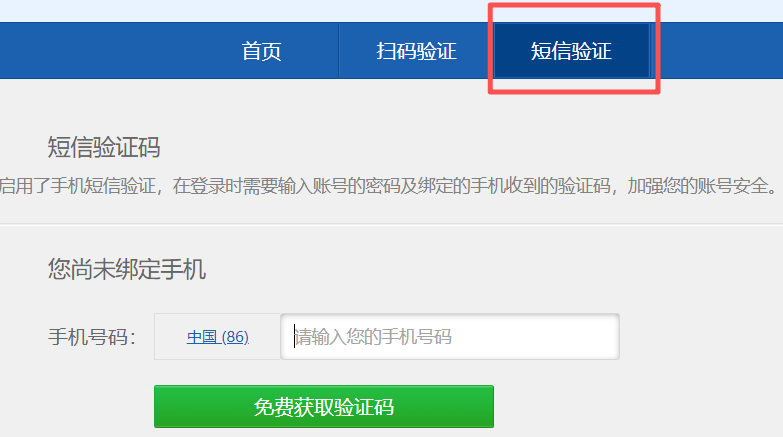Click the text cursor inside the phone number box
Image resolution: width=783 pixels, height=437 pixels.
coord(295,336)
